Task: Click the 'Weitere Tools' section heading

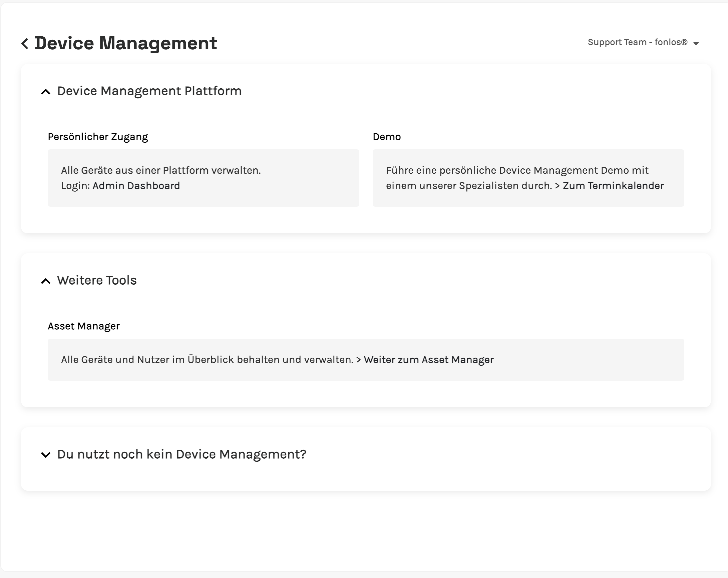Action: tap(96, 280)
